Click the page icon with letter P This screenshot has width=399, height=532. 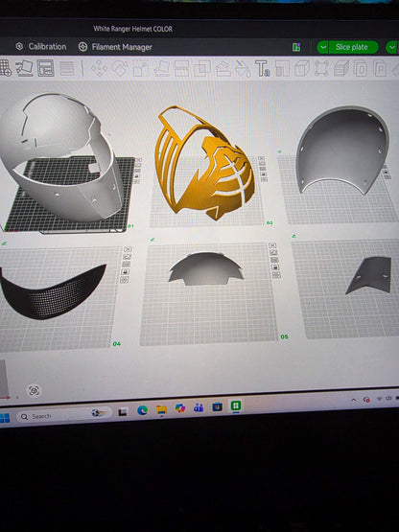(x=380, y=68)
